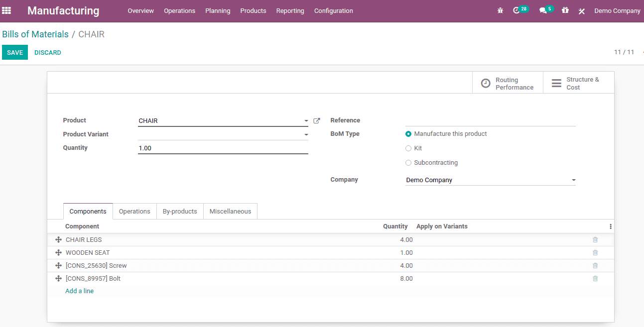
Task: Click Add a line link
Action: coord(80,291)
